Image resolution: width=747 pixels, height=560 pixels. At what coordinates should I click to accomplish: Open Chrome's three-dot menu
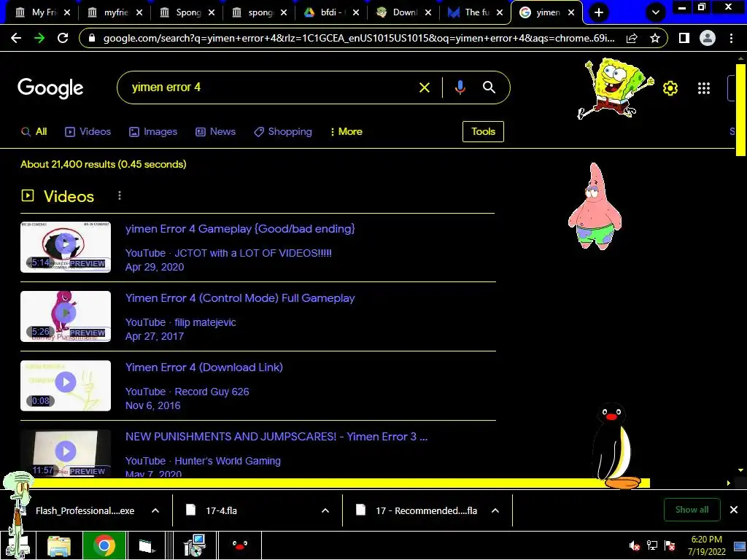pos(731,38)
